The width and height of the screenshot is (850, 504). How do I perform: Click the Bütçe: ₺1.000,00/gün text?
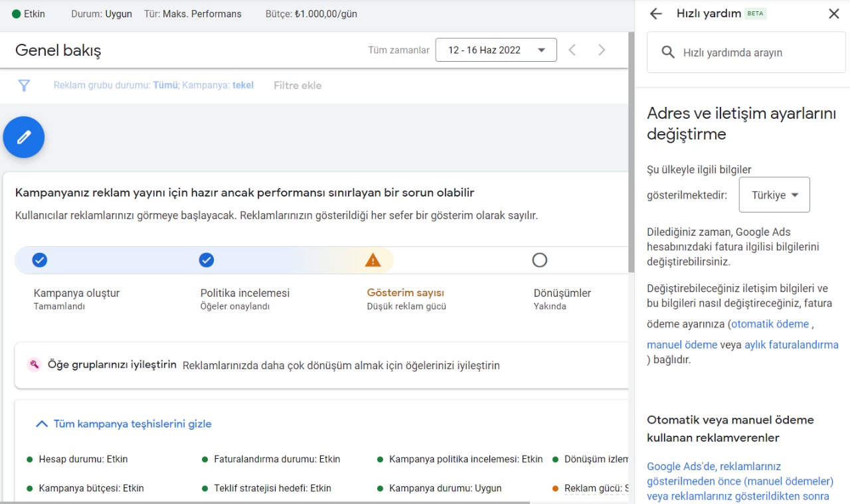point(311,13)
